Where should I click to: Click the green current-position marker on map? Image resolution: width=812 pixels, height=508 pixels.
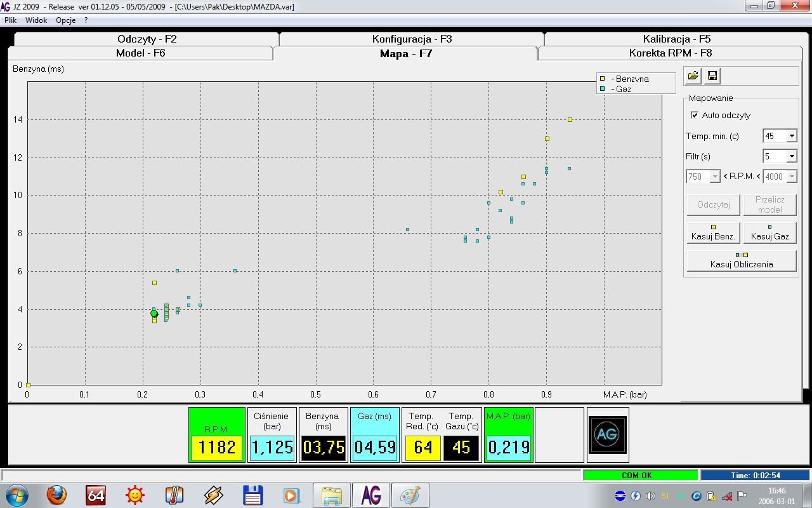pyautogui.click(x=154, y=314)
